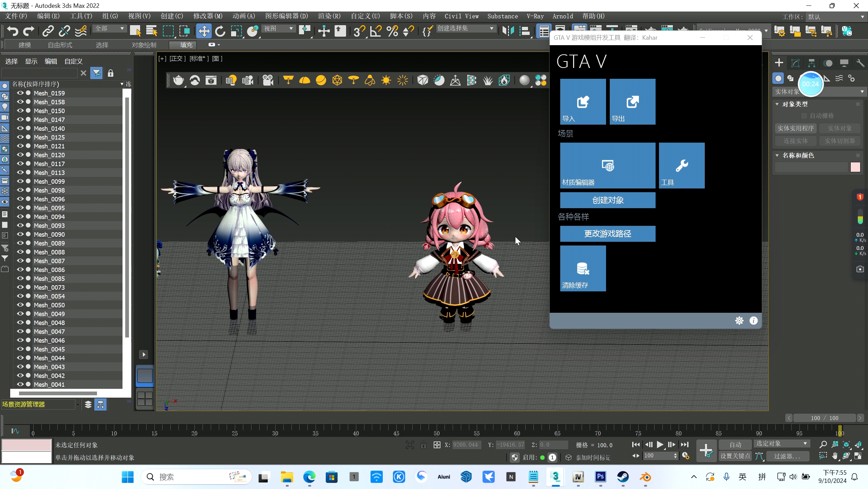Toggle 自动 auto key mode
Image resolution: width=868 pixels, height=489 pixels.
(x=735, y=445)
